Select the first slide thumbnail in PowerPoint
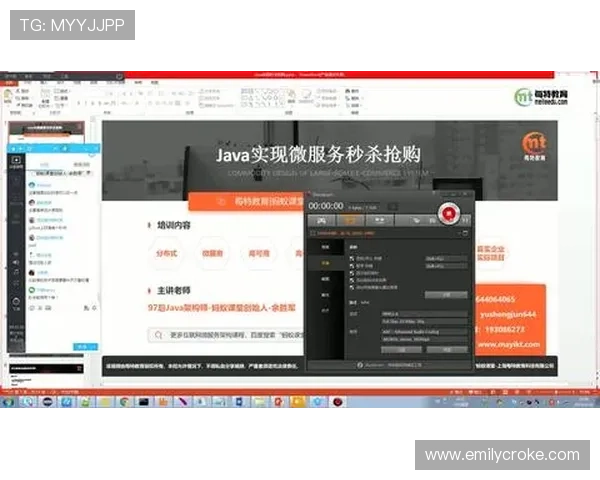The height and width of the screenshot is (480, 600). (x=46, y=132)
